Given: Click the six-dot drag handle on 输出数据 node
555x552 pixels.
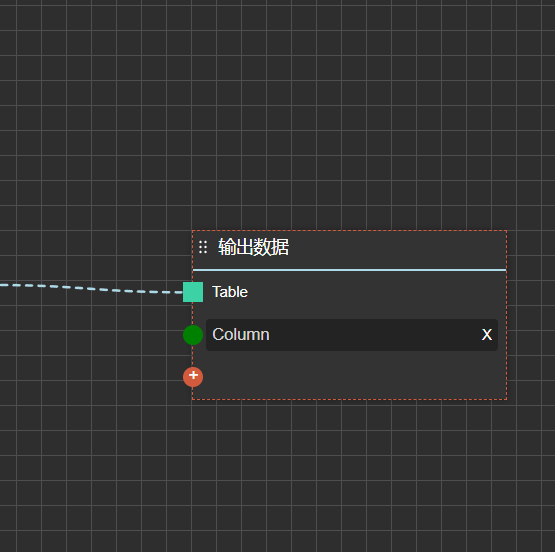Looking at the screenshot, I should (x=203, y=247).
